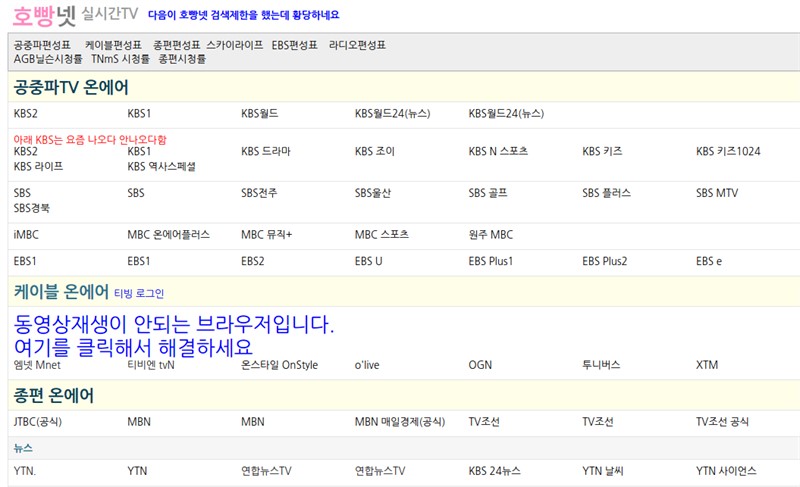Image resolution: width=800 pixels, height=487 pixels.
Task: Open the SBS 플러스 channel
Action: [x=606, y=193]
